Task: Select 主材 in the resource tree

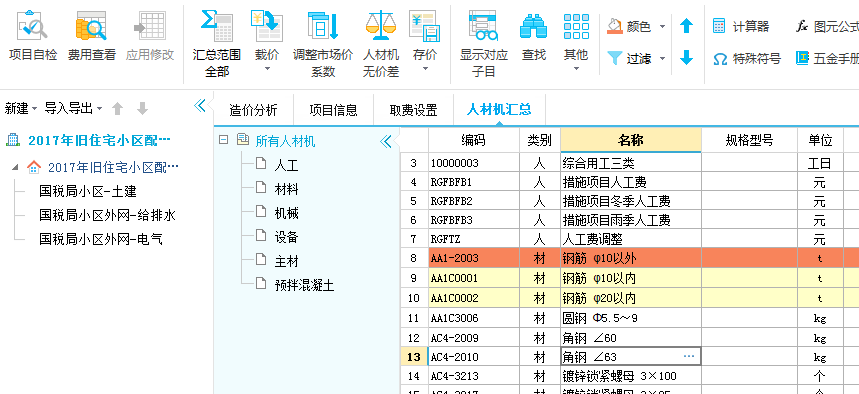Action: [286, 261]
